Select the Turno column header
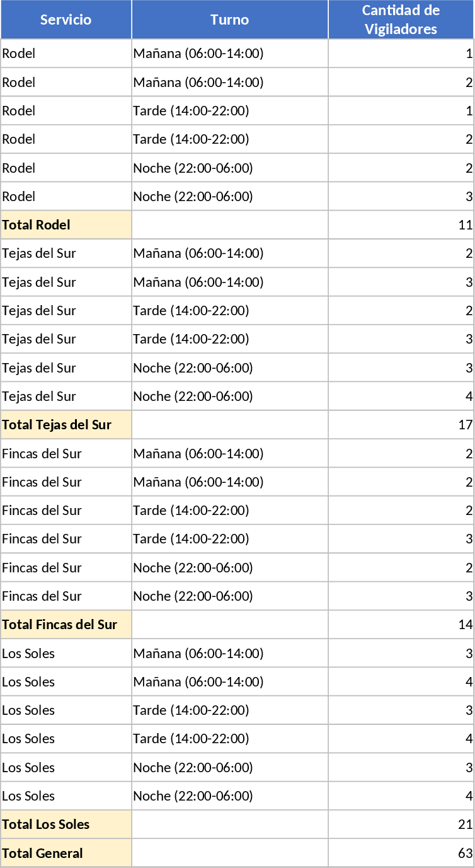This screenshot has height=868, width=475. [x=229, y=20]
